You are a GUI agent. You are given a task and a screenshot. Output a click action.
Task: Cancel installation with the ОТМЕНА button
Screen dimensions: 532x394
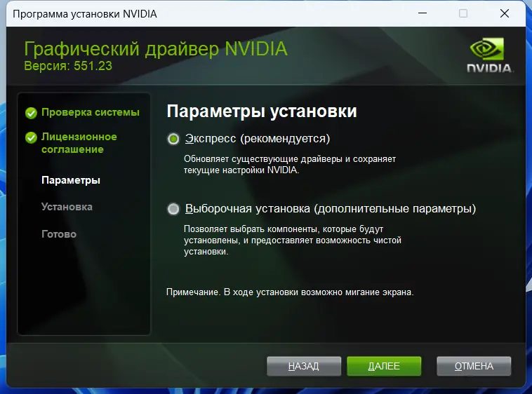474,366
